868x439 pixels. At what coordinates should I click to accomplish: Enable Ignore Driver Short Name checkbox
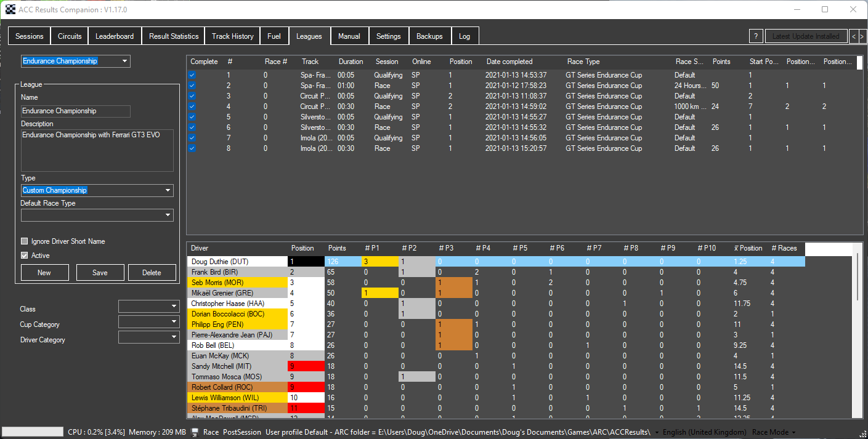point(25,241)
